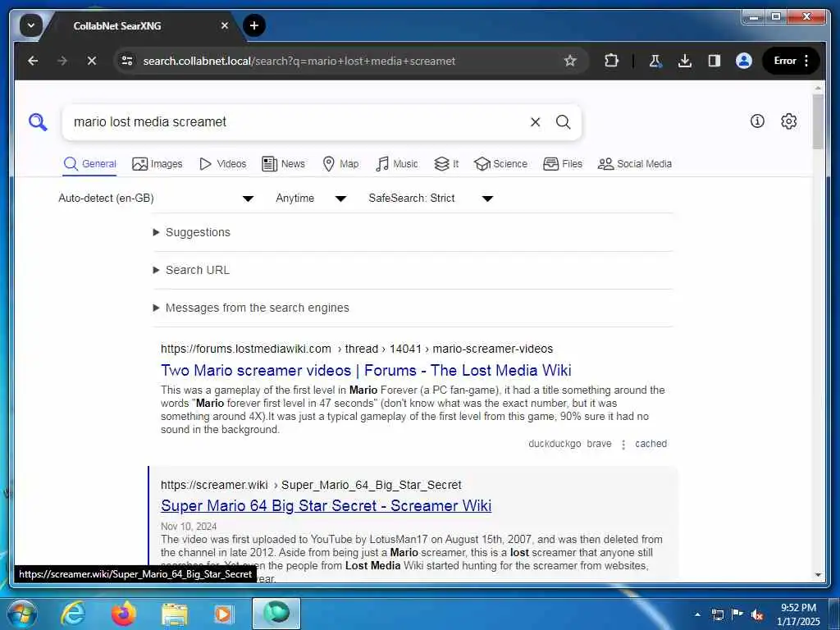The height and width of the screenshot is (630, 840).
Task: Show hidden tray icons arrow
Action: (697, 614)
